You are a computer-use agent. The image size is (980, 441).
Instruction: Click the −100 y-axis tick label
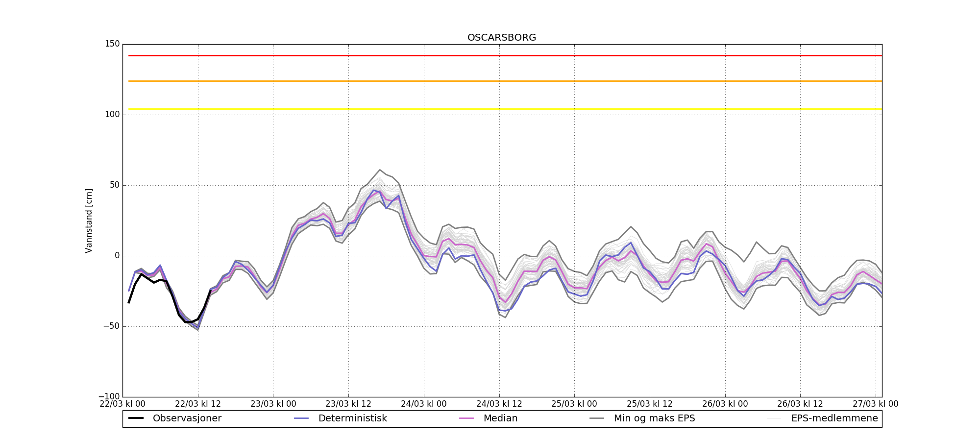109,396
